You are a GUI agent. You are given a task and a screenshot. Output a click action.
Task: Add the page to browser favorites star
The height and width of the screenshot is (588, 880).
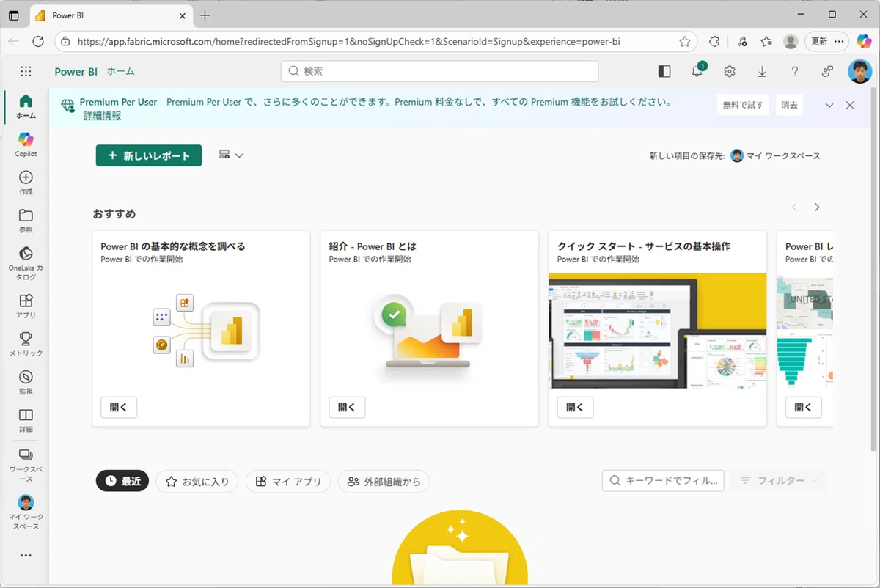(x=685, y=42)
